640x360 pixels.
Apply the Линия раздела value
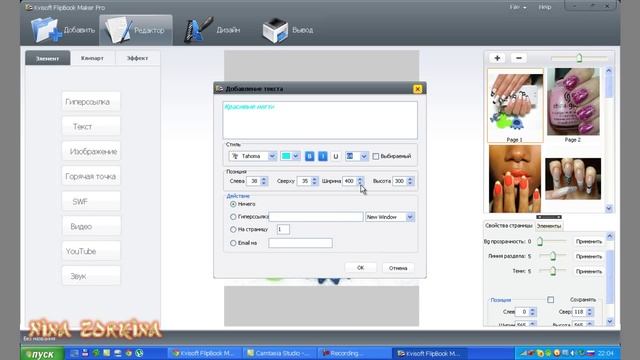[589, 256]
